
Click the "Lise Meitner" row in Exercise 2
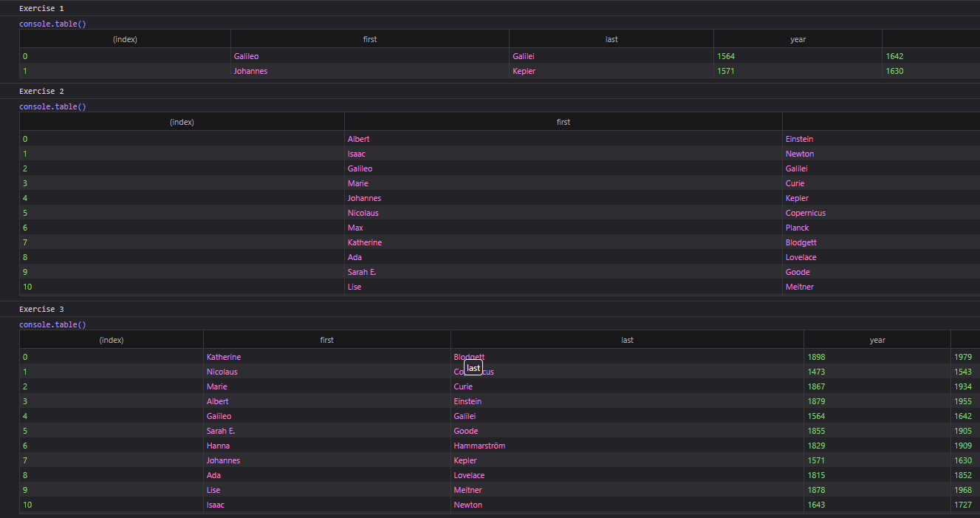[354, 287]
